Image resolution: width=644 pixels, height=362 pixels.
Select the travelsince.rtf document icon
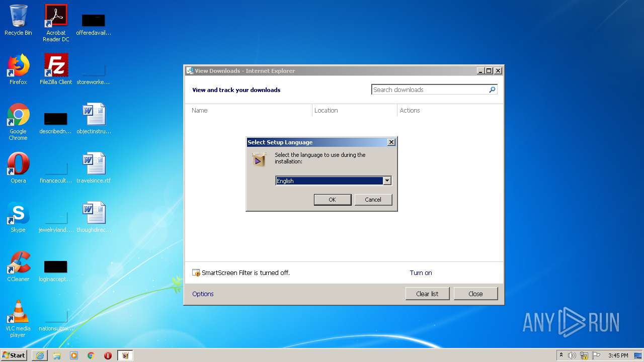[x=94, y=168]
